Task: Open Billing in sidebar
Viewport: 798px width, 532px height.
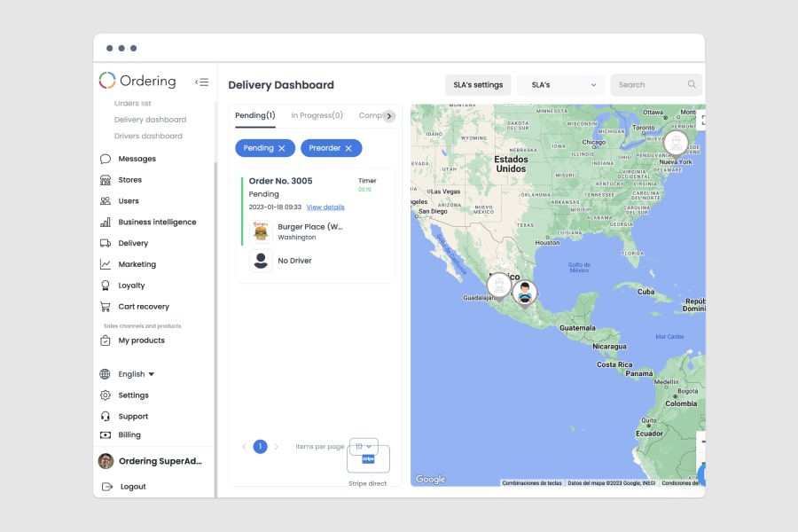Action: (x=129, y=434)
